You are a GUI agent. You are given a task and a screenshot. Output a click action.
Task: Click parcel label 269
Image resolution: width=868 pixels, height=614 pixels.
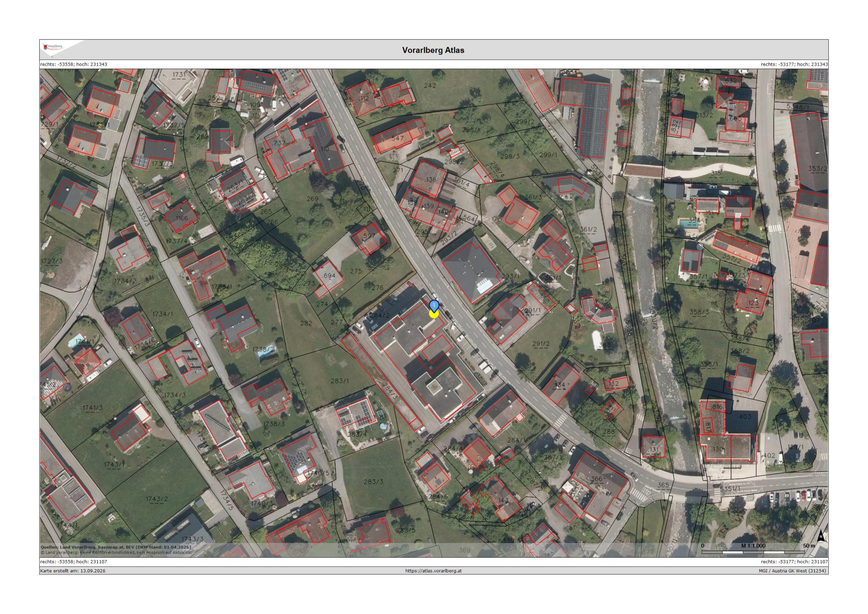tap(312, 198)
